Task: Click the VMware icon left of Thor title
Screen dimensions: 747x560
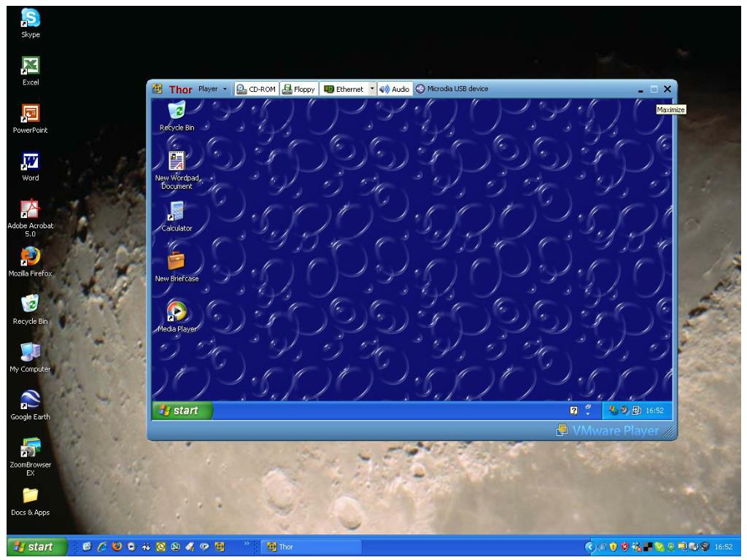Action: click(158, 89)
